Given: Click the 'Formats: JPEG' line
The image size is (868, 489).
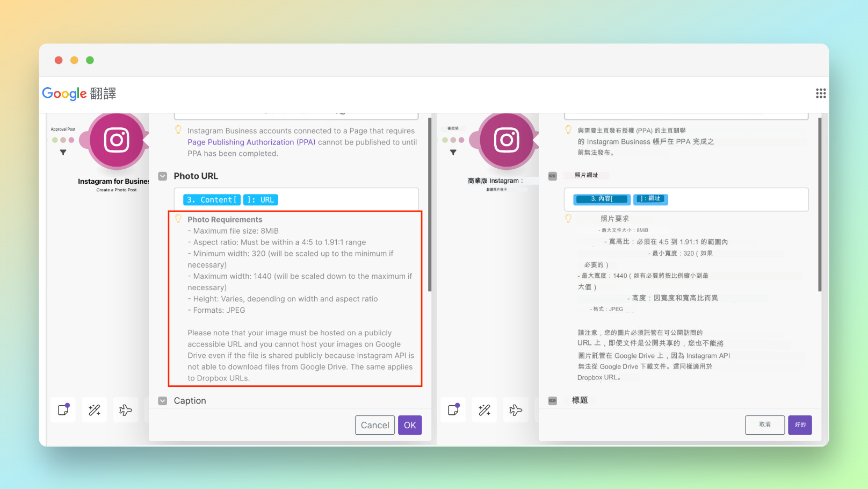Looking at the screenshot, I should (216, 310).
